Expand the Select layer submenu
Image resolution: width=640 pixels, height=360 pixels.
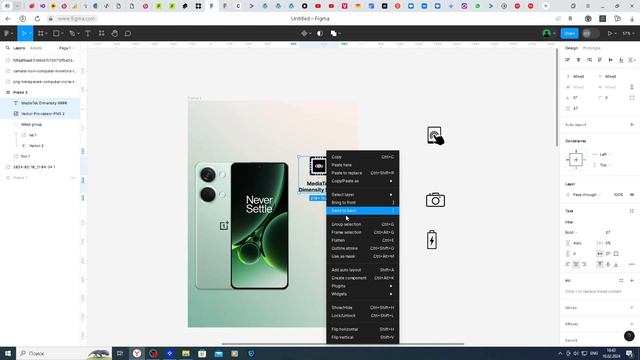click(362, 195)
